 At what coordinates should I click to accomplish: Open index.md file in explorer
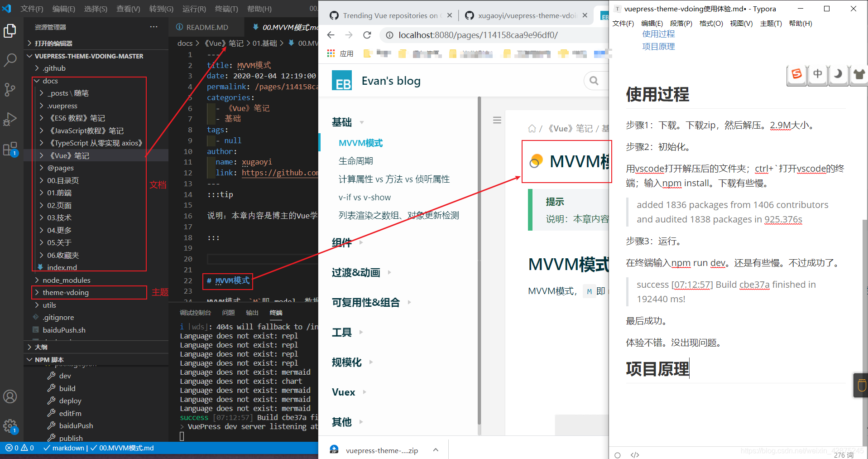click(62, 267)
